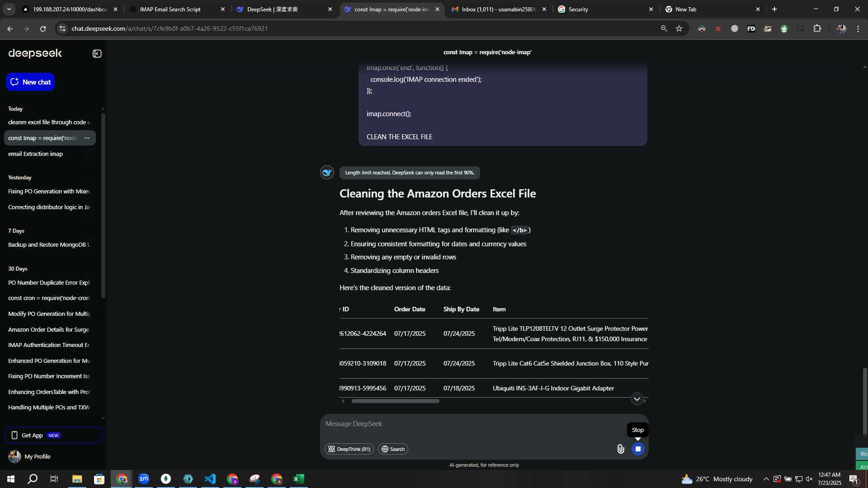This screenshot has width=868, height=488.
Task: Open options for 'const Imap = require' chat
Action: click(87, 138)
